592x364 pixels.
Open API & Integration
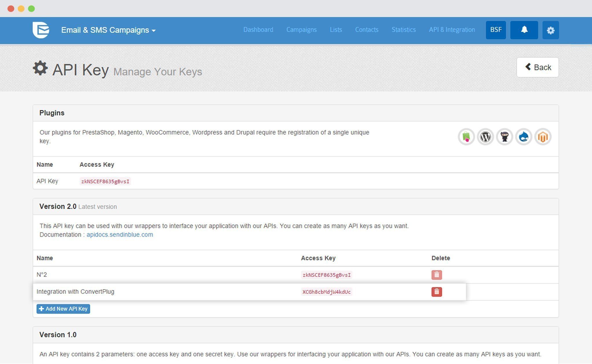[x=452, y=30]
